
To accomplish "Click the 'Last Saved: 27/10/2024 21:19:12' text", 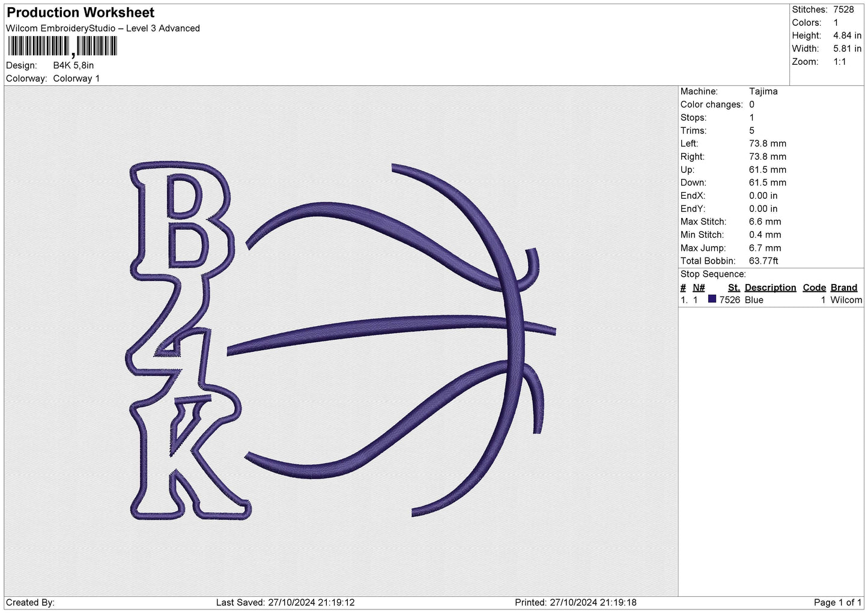I will point(285,602).
